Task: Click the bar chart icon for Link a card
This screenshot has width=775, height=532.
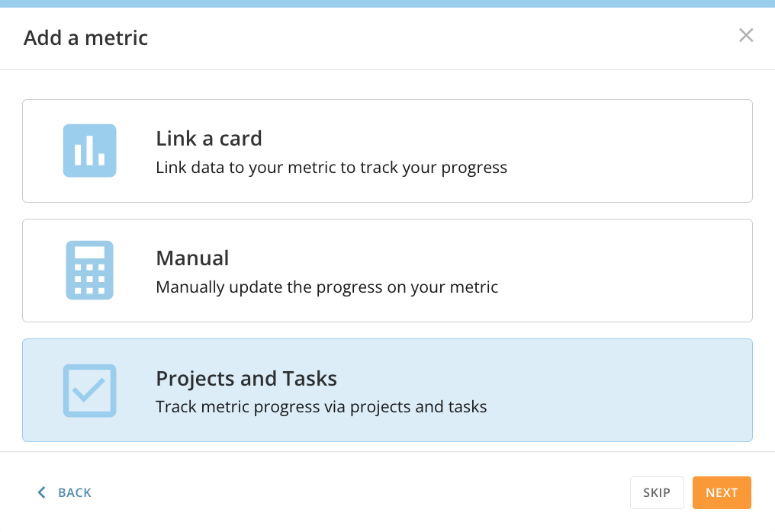Action: pyautogui.click(x=89, y=151)
